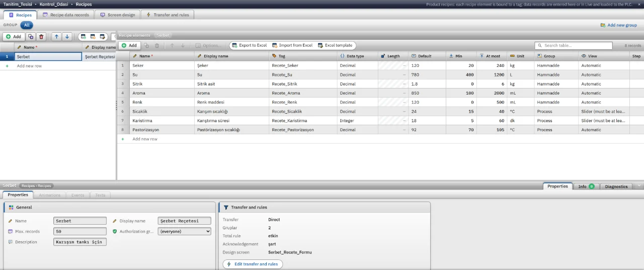Viewport: 644px width, 270px height.
Task: Click the Sitrik asit display name cell
Action: (231, 84)
